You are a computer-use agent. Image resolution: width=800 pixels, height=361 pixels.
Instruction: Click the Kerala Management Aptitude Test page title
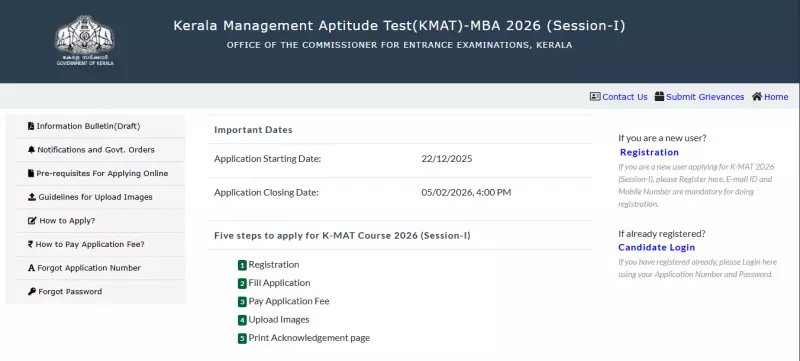(x=399, y=25)
